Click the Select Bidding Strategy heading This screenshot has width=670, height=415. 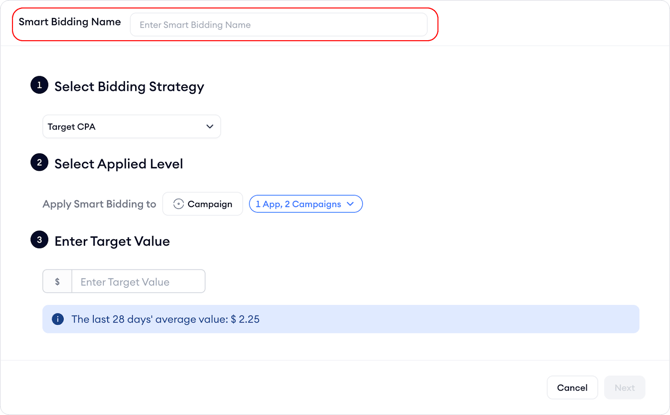coord(129,87)
